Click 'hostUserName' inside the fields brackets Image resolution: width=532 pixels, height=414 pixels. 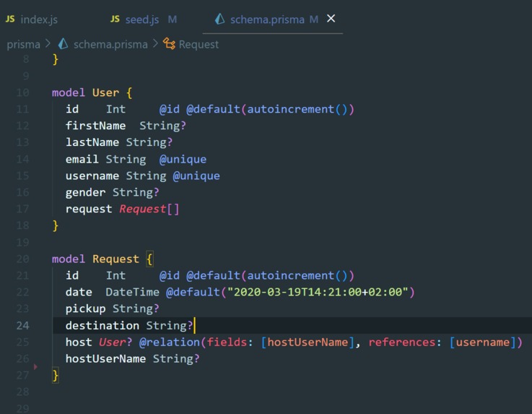pyautogui.click(x=308, y=342)
